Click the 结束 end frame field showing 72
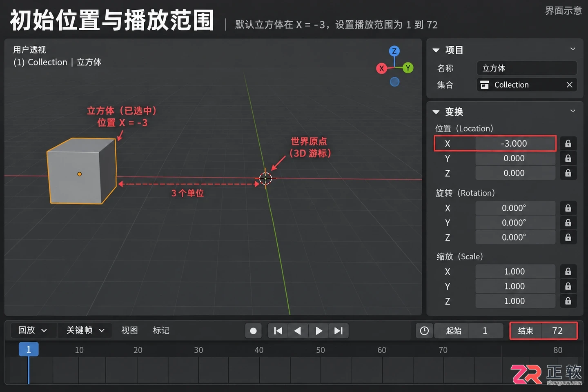This screenshot has width=588, height=392. [543, 331]
